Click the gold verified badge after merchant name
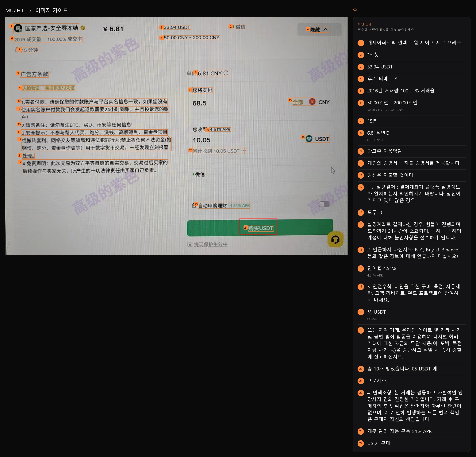This screenshot has height=457, width=476. click(x=83, y=28)
